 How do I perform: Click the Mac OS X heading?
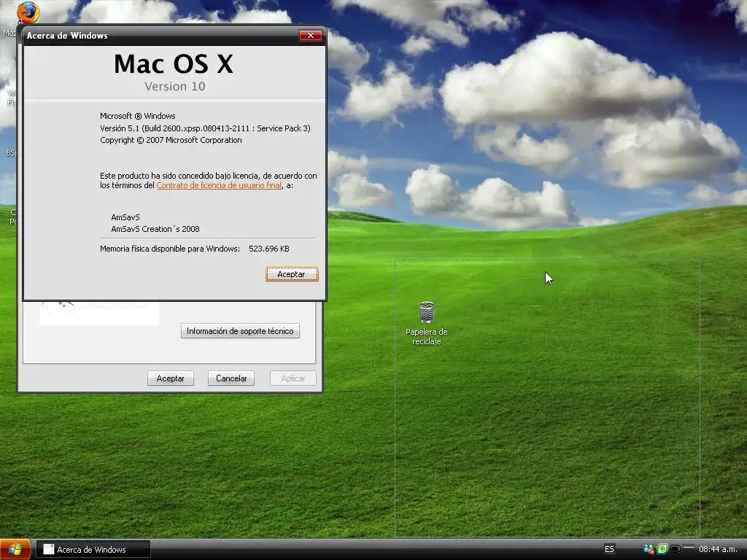pyautogui.click(x=174, y=64)
